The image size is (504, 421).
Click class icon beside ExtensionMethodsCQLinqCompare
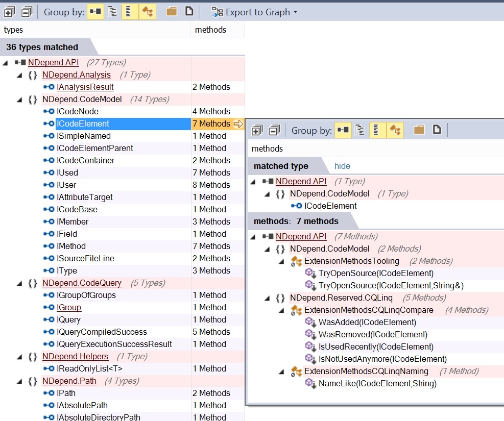click(x=296, y=310)
